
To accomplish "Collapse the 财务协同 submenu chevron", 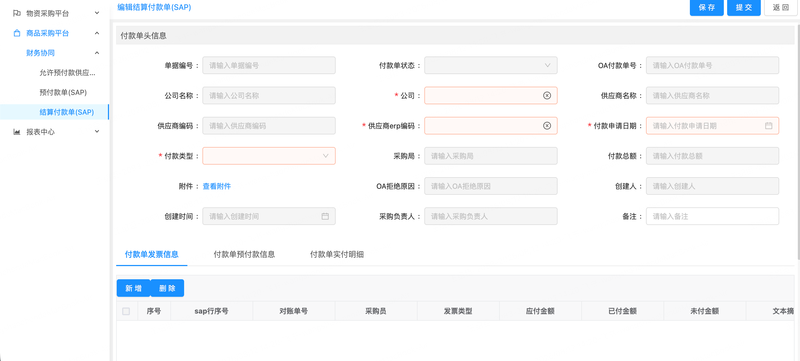I will coord(97,53).
